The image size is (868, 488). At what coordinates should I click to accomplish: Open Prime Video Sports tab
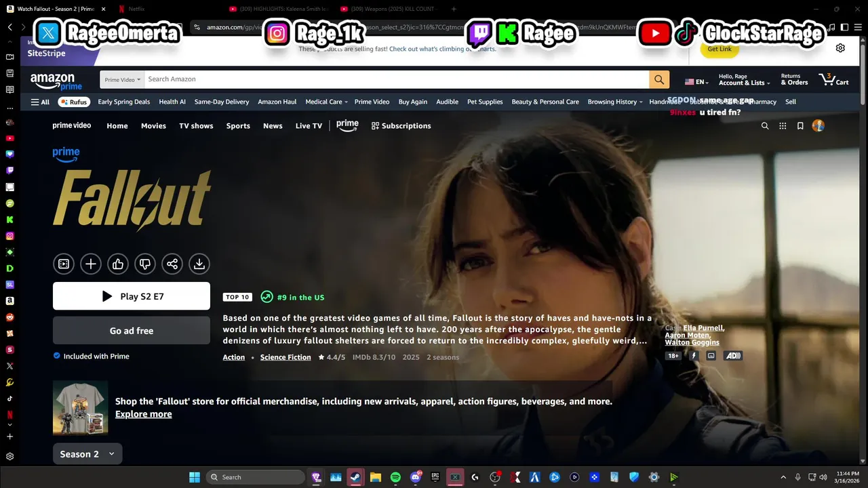click(238, 126)
